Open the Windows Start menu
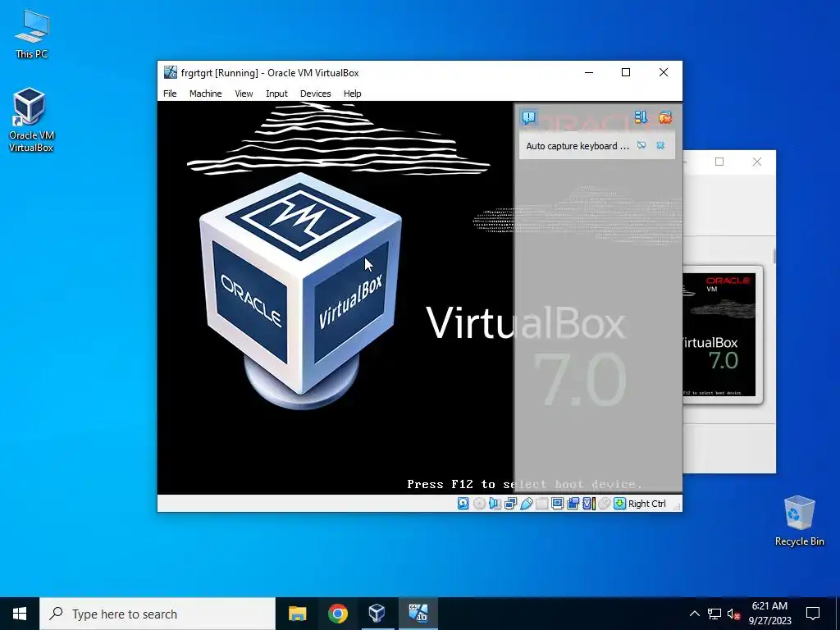The image size is (840, 630). point(20,614)
